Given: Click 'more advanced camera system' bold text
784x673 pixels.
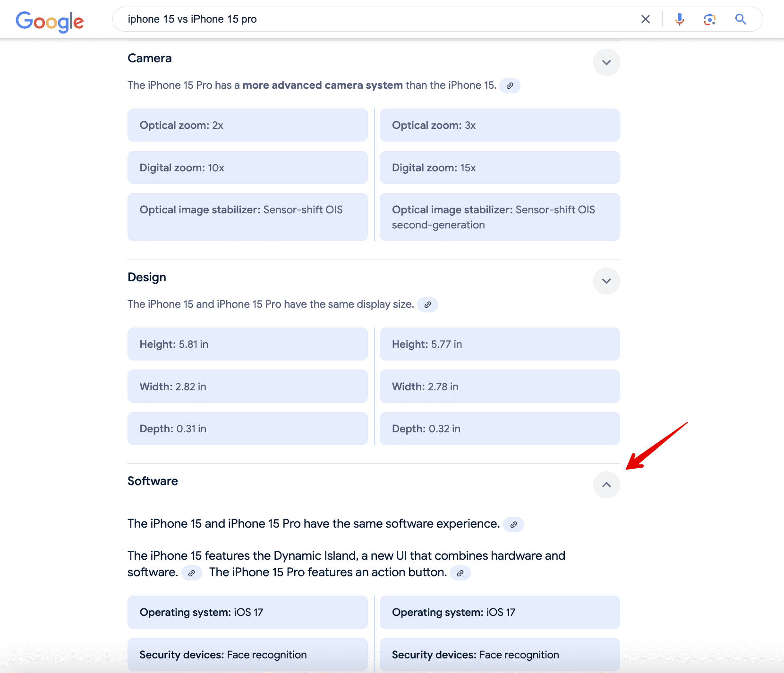Looking at the screenshot, I should [323, 85].
